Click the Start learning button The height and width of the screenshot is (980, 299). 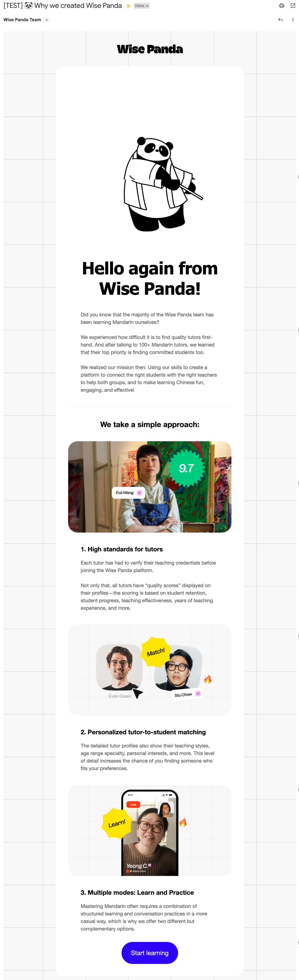tap(149, 953)
